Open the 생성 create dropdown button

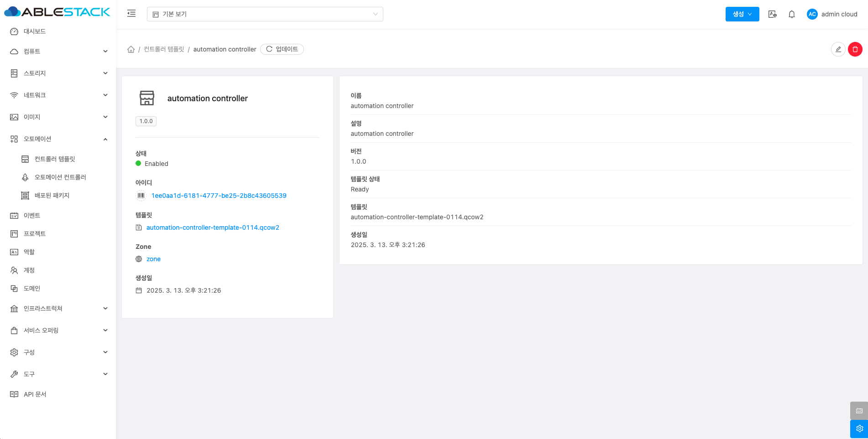click(742, 14)
